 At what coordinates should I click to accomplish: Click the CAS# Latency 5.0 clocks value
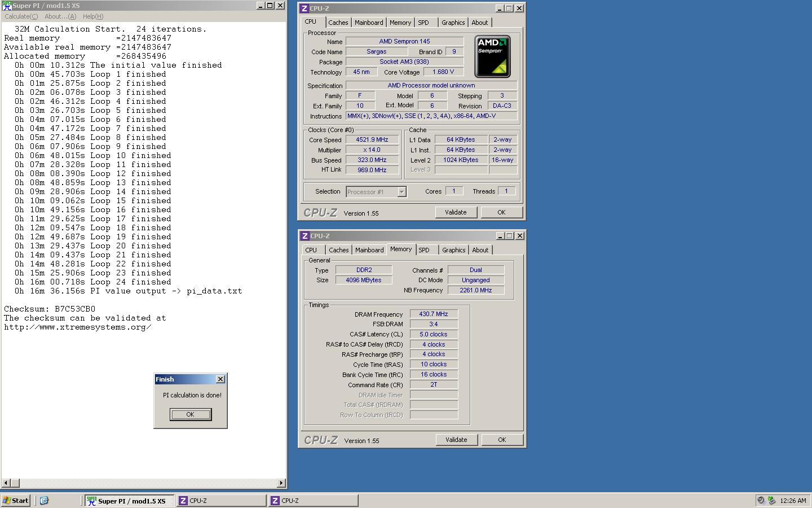tap(434, 334)
